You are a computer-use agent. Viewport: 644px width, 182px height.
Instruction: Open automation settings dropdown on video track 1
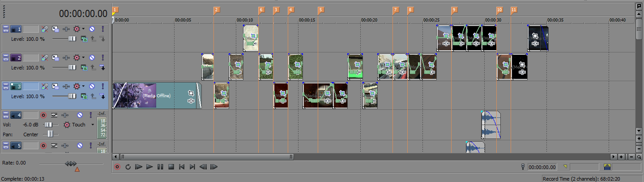[x=83, y=29]
